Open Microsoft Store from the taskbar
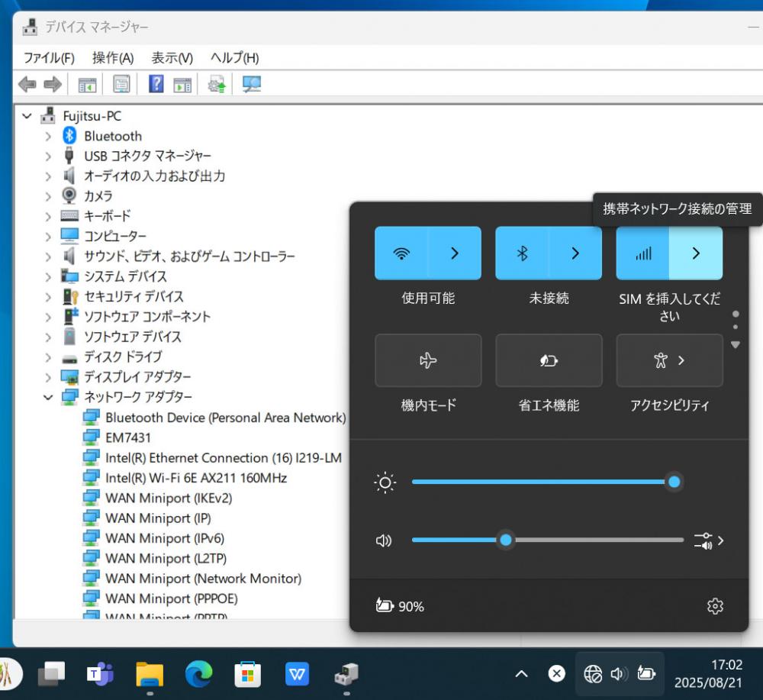The height and width of the screenshot is (700, 763). tap(248, 674)
